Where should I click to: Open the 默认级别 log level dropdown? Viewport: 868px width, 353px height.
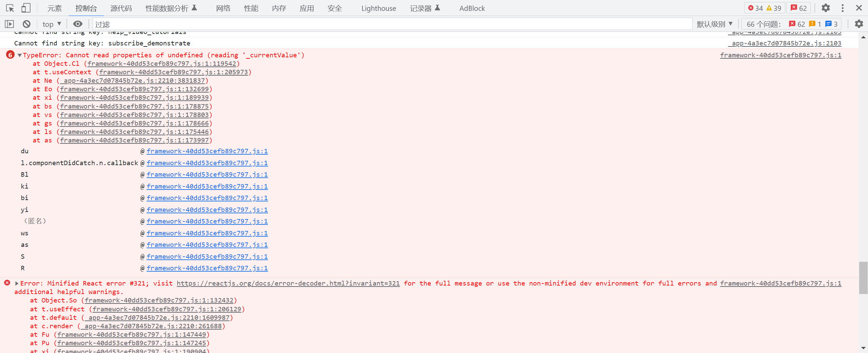[715, 24]
